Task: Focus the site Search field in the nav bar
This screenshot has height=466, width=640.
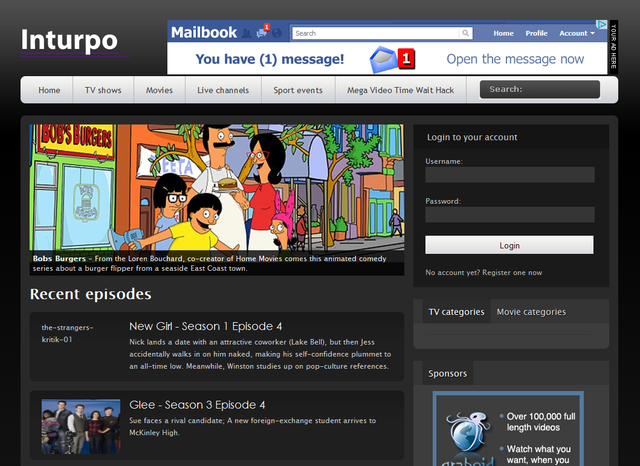Action: 540,89
